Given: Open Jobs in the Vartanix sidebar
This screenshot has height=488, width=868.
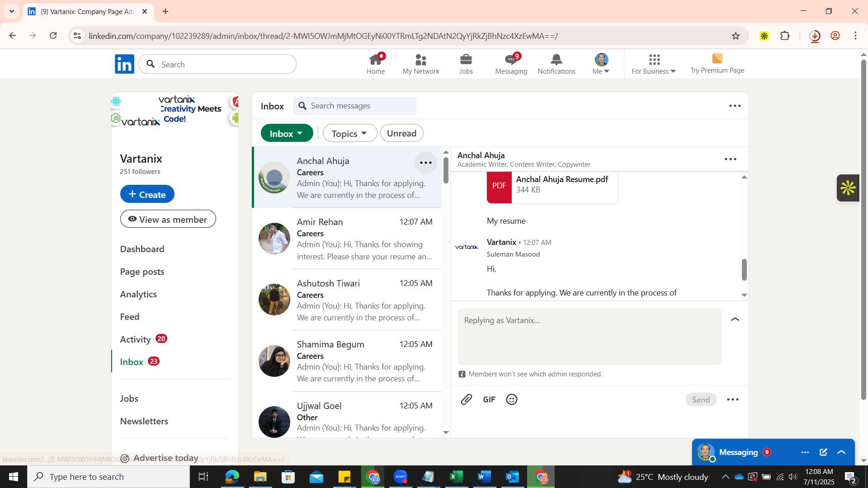Looking at the screenshot, I should (x=129, y=399).
